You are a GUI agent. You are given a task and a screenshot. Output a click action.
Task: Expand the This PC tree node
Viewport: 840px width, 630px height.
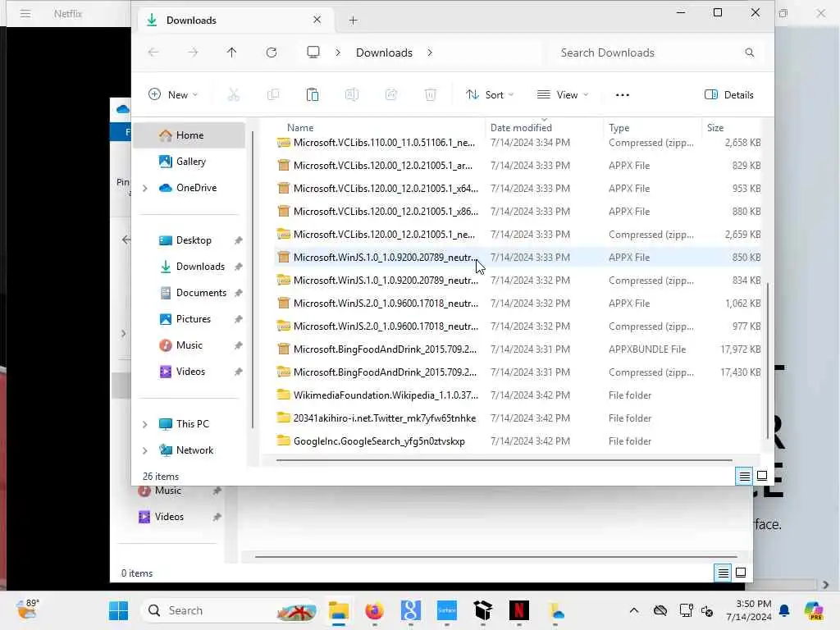(144, 424)
